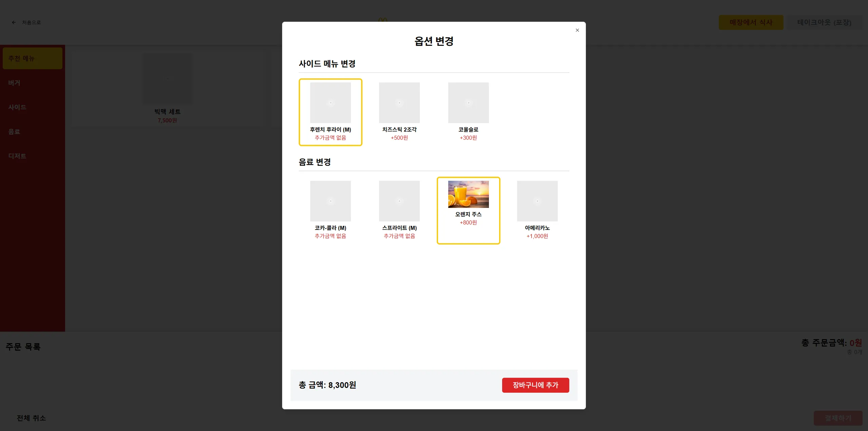Screen dimensions: 868x431
Task: Select the 빅맥 세트 menu card
Action: [x=167, y=89]
